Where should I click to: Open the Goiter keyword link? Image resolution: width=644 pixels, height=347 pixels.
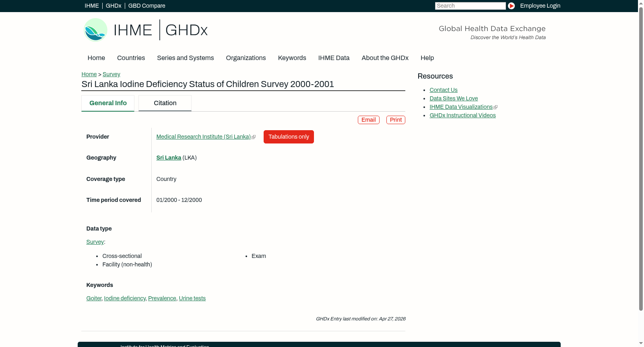point(94,298)
